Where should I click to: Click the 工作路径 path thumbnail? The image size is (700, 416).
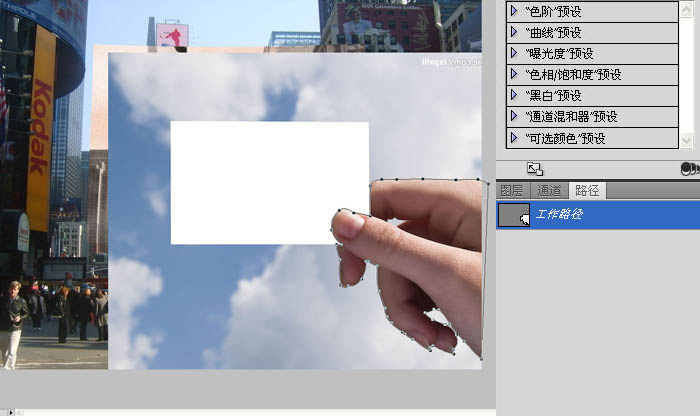click(x=514, y=214)
